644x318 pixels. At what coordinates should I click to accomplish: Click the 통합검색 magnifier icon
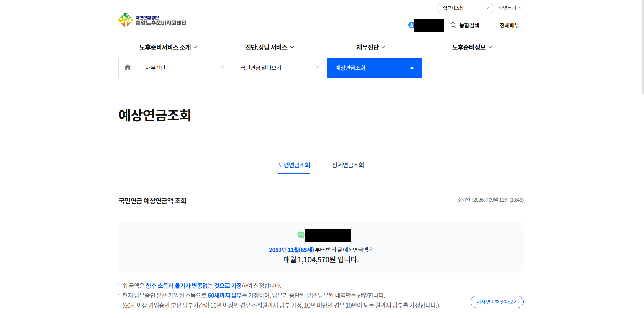click(453, 25)
